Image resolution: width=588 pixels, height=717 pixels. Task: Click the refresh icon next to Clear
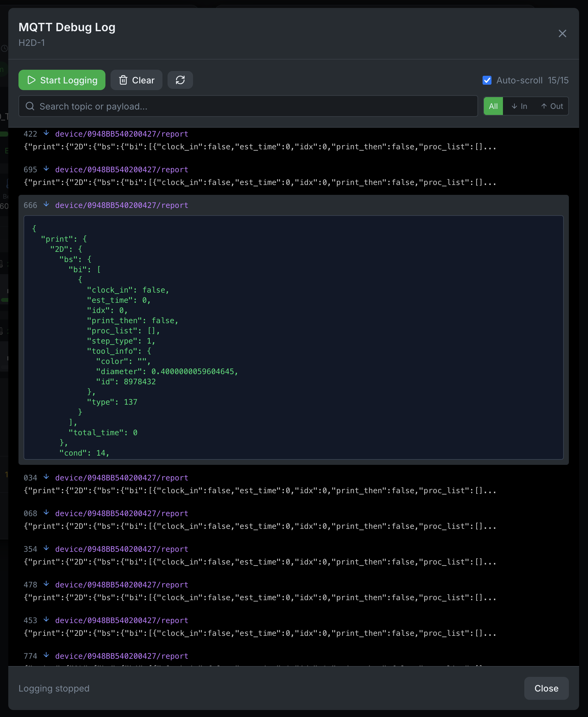(180, 80)
